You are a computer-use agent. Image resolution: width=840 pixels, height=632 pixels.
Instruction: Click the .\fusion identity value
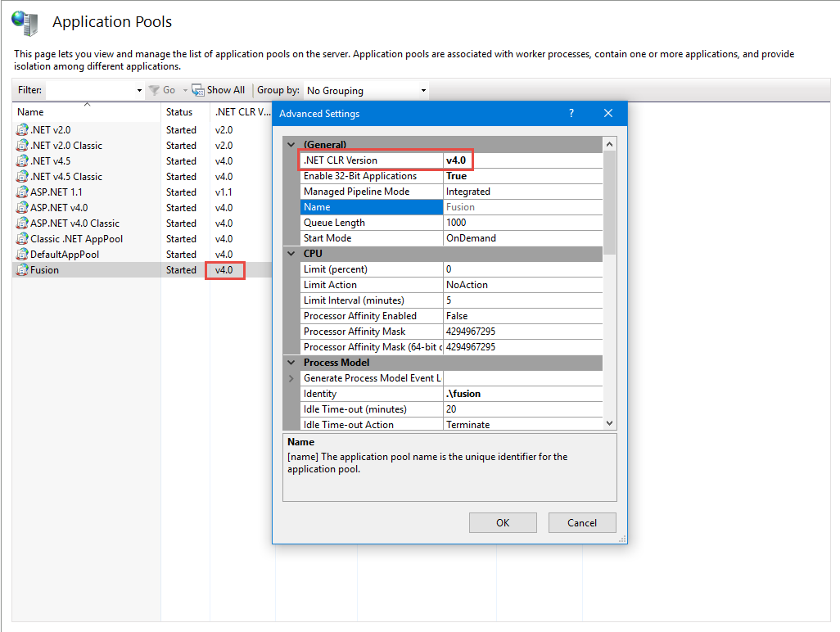pyautogui.click(x=463, y=393)
